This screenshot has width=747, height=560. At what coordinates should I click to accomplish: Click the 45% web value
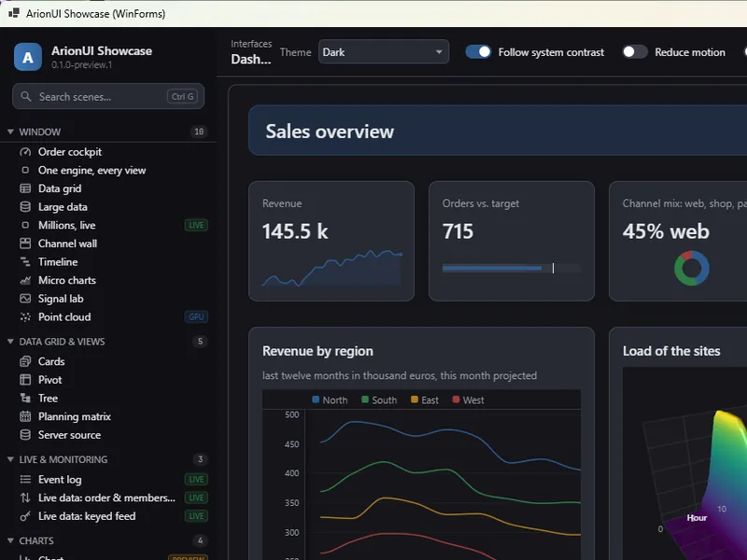(x=666, y=231)
